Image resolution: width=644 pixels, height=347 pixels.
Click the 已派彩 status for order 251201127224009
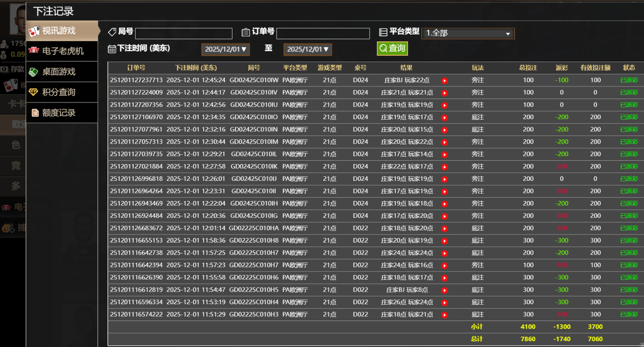click(x=629, y=92)
